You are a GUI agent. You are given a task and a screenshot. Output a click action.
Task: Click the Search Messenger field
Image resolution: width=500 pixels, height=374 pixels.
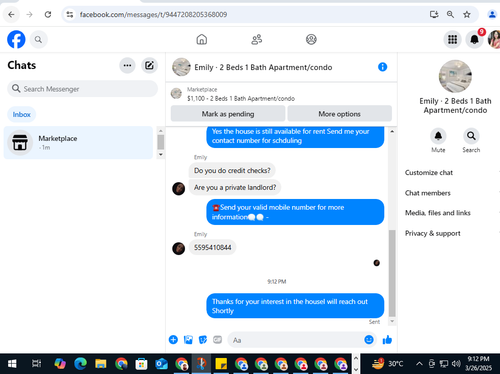[x=82, y=89]
